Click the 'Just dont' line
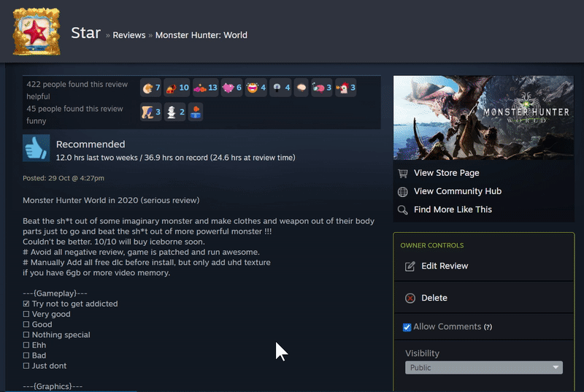584x392 pixels. coord(45,366)
